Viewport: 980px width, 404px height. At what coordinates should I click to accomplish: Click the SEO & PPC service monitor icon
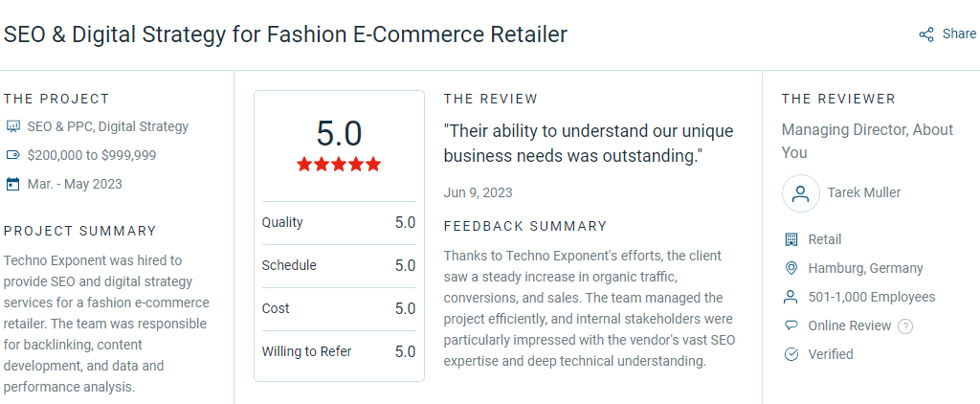pos(13,126)
